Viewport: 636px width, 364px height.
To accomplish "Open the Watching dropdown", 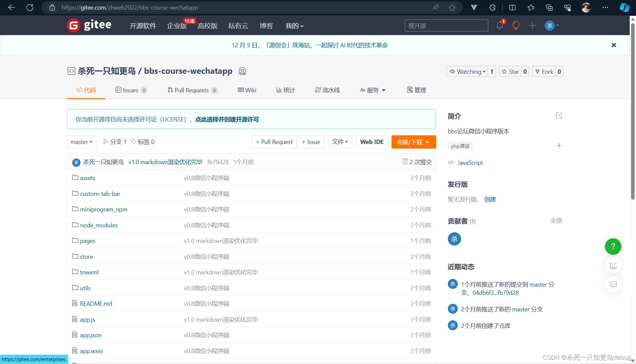I will pyautogui.click(x=467, y=71).
